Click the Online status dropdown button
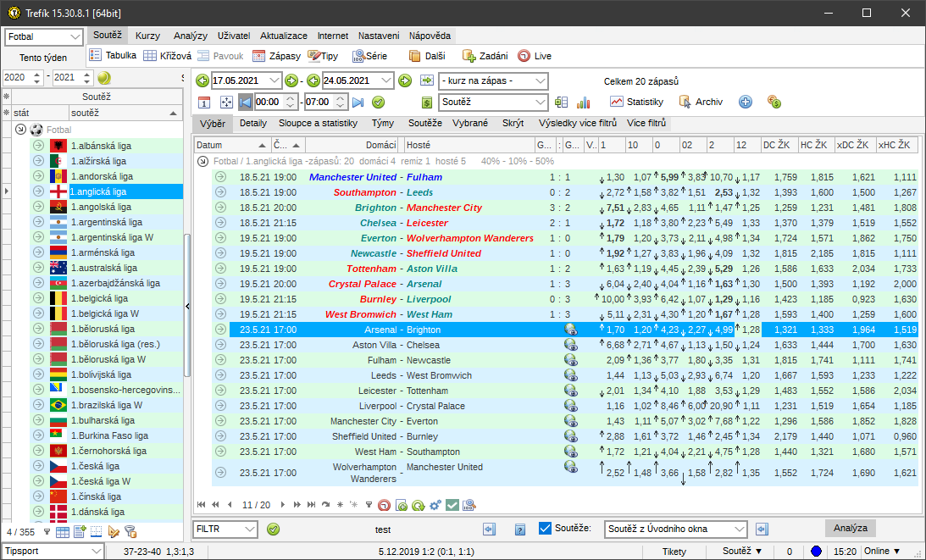The width and height of the screenshot is (926, 560). point(882,552)
